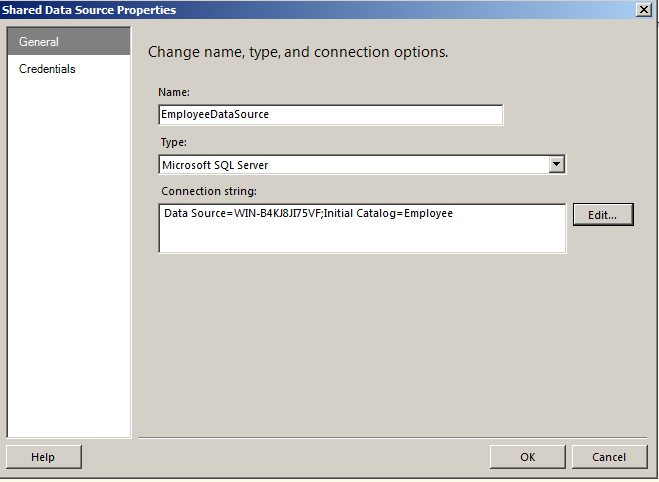Viewport: 659px width, 482px height.
Task: Click the "Data Source=WIN-B4KJ8JI75VF" connection text
Action: (x=244, y=213)
